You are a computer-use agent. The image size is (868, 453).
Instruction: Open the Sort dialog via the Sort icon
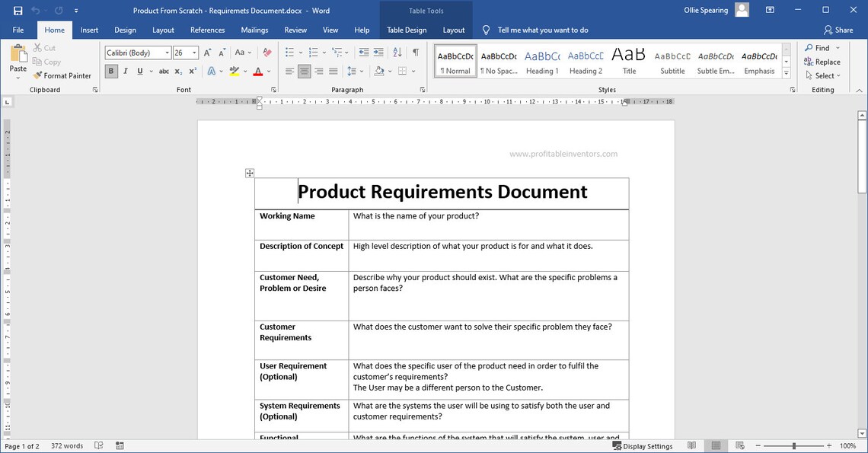point(397,52)
